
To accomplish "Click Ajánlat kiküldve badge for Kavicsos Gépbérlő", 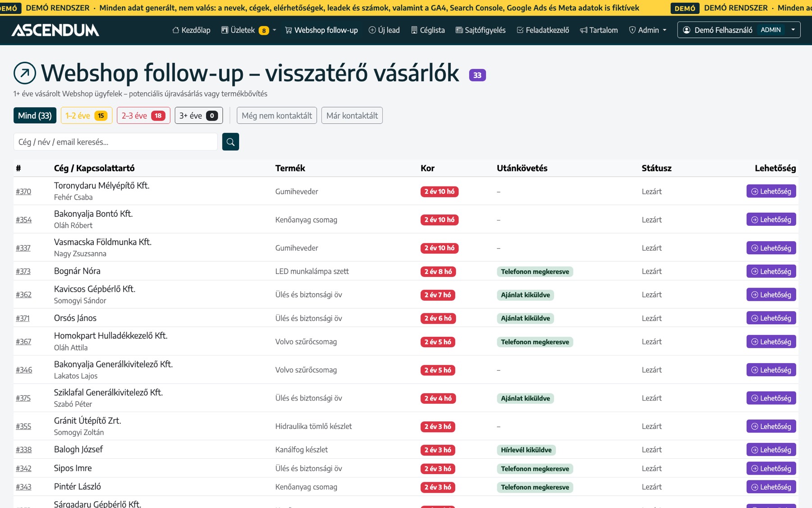I will click(526, 295).
